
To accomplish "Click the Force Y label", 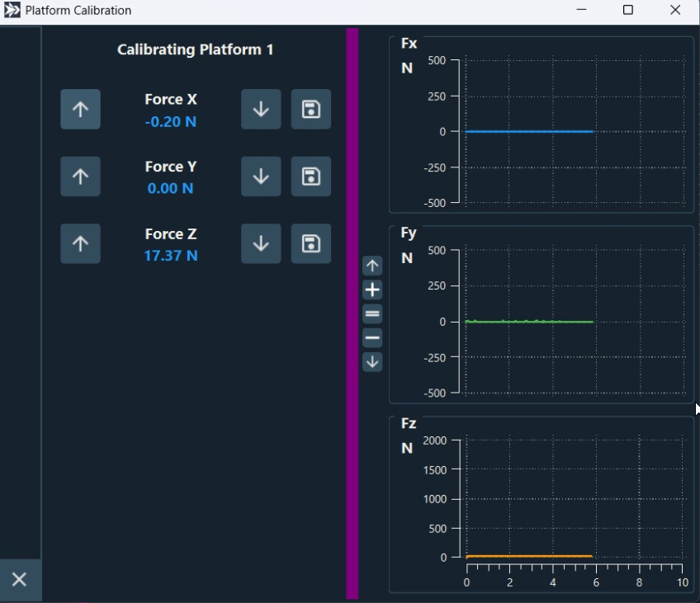I will click(x=171, y=167).
